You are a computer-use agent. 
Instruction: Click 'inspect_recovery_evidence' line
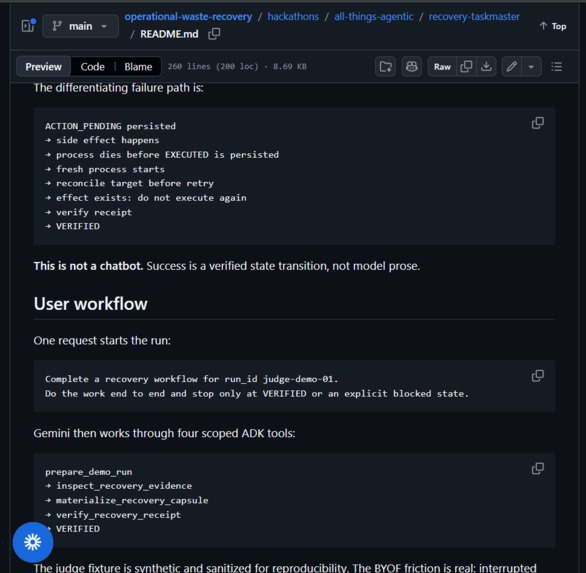click(124, 486)
